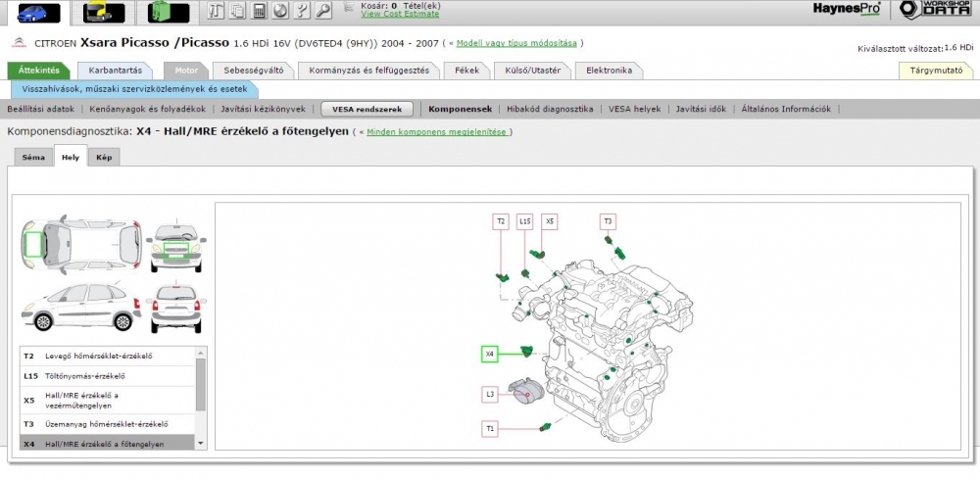Open Visszahívások, műszaki szervizközlemények és esetek
Viewport: 980px width, 479px height.
tap(134, 89)
